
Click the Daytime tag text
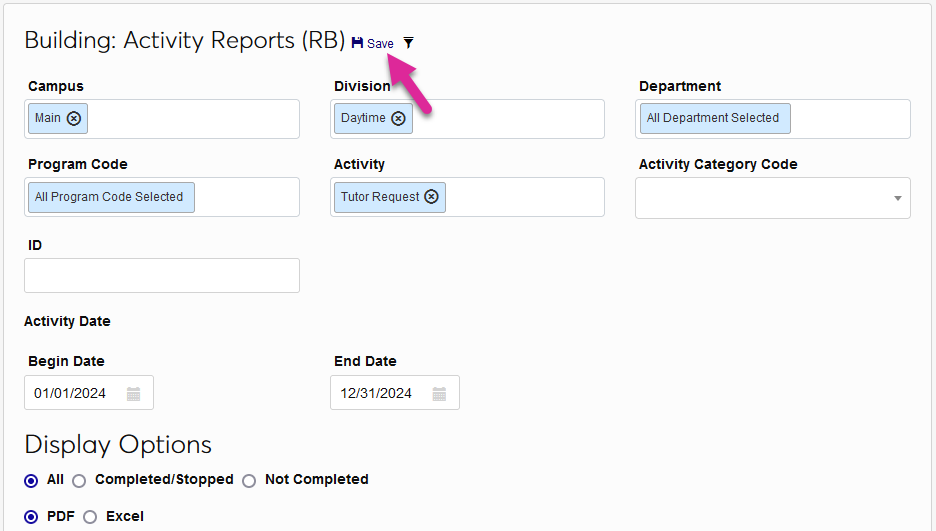[363, 118]
